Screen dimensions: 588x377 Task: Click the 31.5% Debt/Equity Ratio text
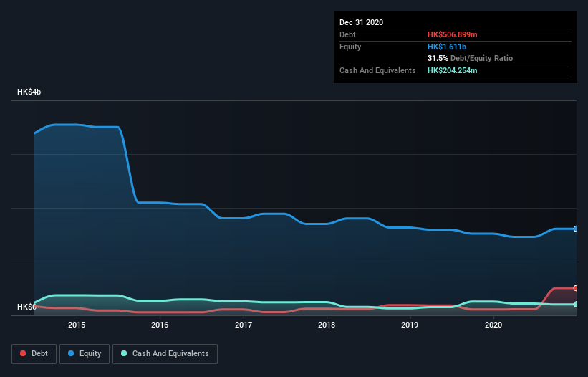click(471, 58)
